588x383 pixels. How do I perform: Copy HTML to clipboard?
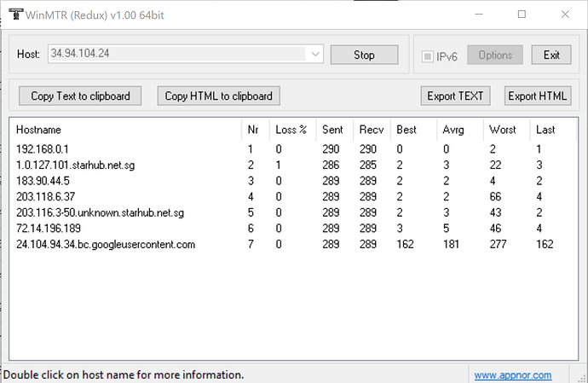218,96
